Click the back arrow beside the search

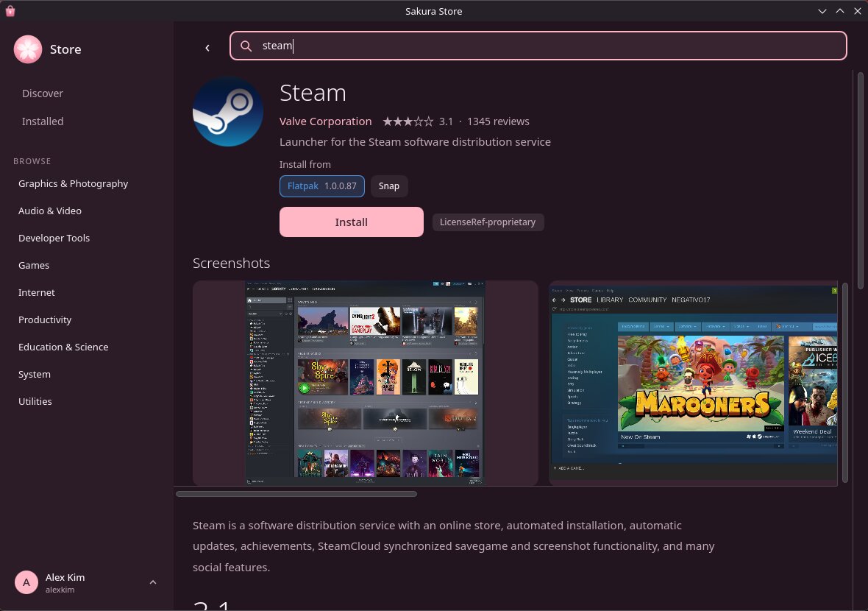coord(207,48)
